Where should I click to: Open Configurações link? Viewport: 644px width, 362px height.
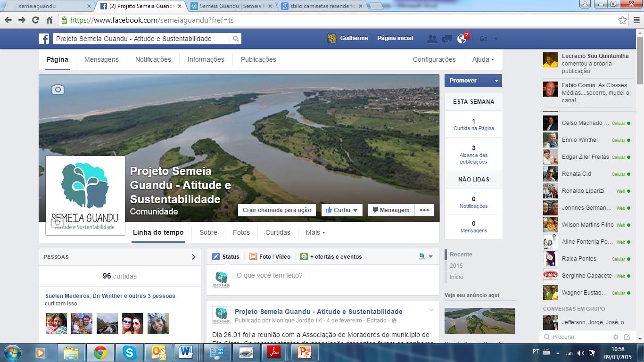[434, 59]
